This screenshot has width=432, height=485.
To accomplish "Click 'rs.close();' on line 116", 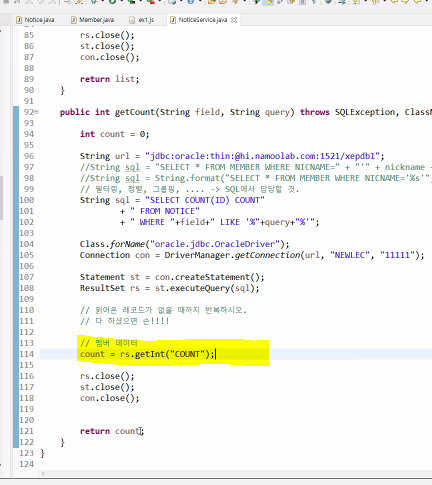I will click(x=107, y=376).
